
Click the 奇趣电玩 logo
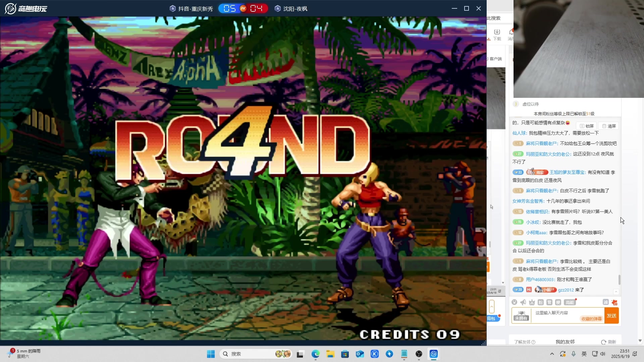(26, 8)
